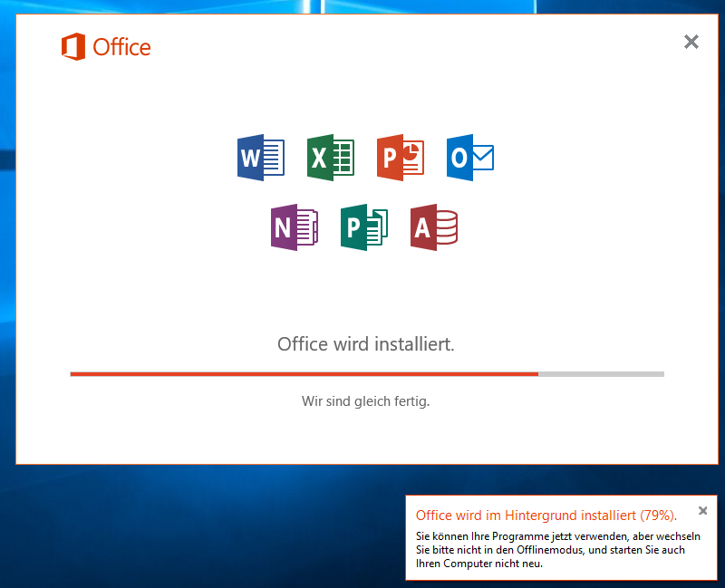Screen dimensions: 725x588
Task: Click the 'Wir sind gleich fertig.' message
Action: 366,401
